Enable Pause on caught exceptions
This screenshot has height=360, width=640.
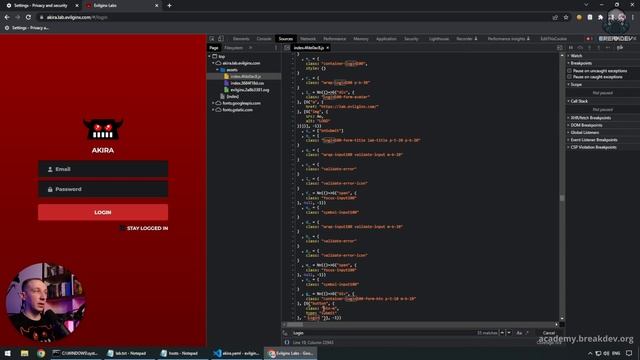tap(569, 77)
